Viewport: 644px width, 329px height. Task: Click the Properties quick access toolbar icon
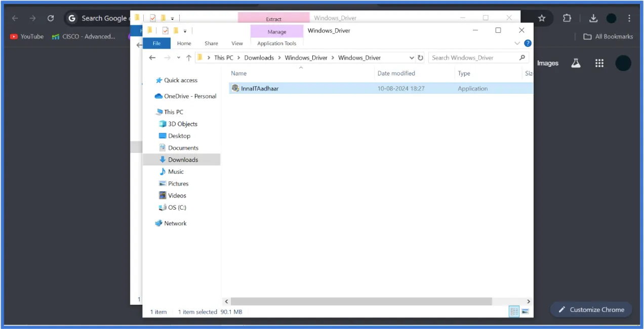click(x=165, y=31)
